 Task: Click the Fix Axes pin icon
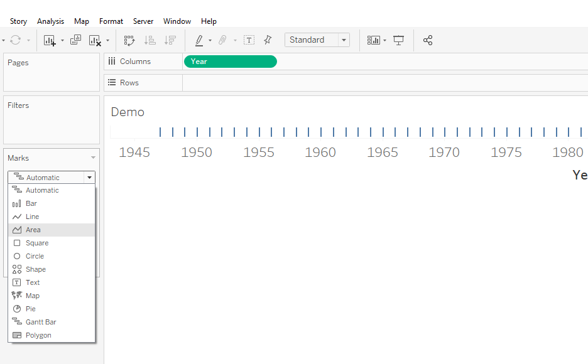pos(268,40)
